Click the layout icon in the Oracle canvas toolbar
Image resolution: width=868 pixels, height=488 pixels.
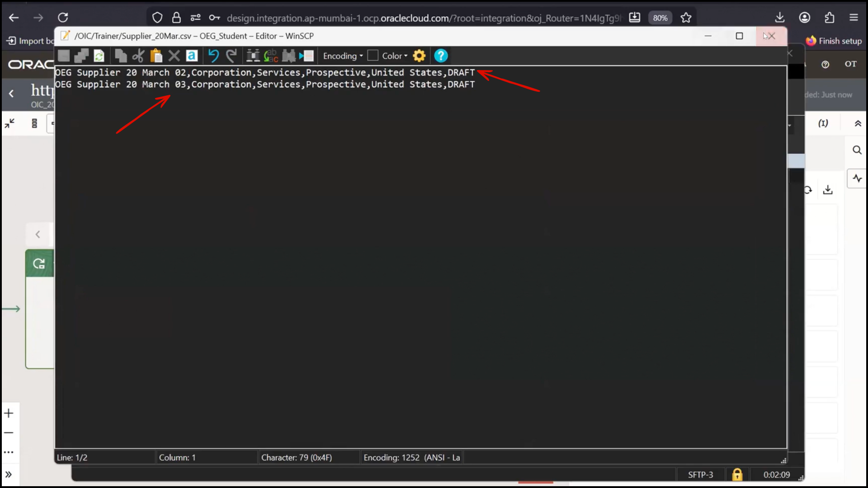[x=34, y=123]
